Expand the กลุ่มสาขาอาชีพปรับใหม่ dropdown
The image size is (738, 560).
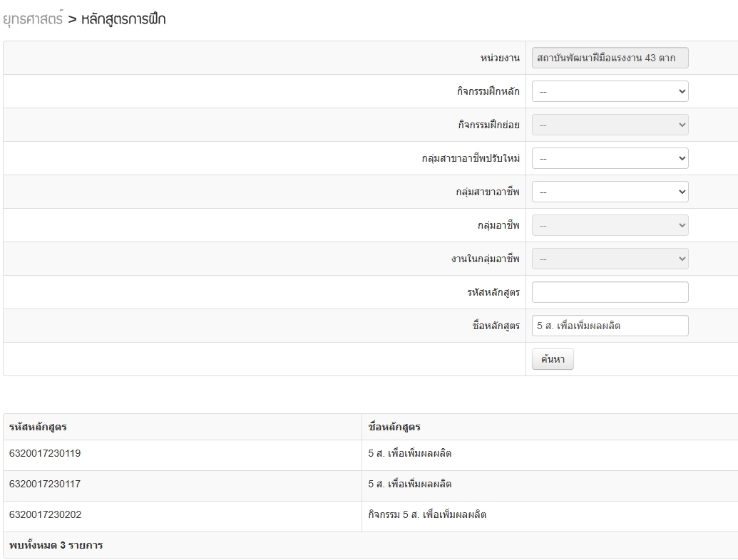point(610,158)
